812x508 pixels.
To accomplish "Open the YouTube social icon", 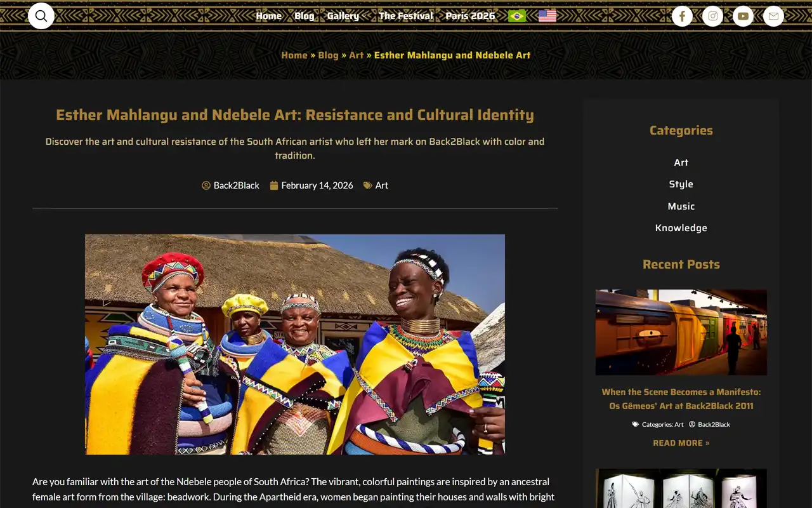I will 743,16.
